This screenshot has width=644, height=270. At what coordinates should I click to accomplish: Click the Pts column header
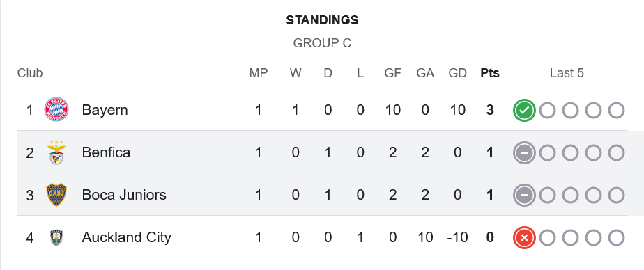click(x=490, y=73)
